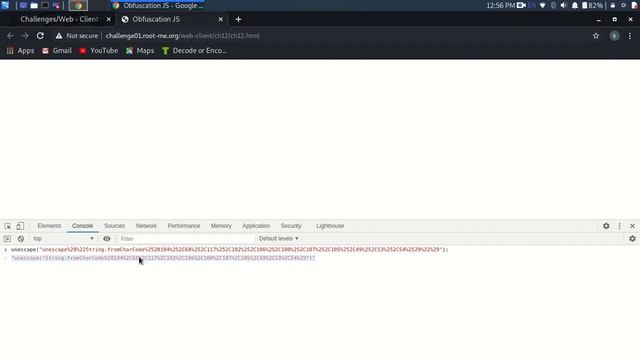
Task: Close the DevTools panel
Action: pyautogui.click(x=632, y=226)
